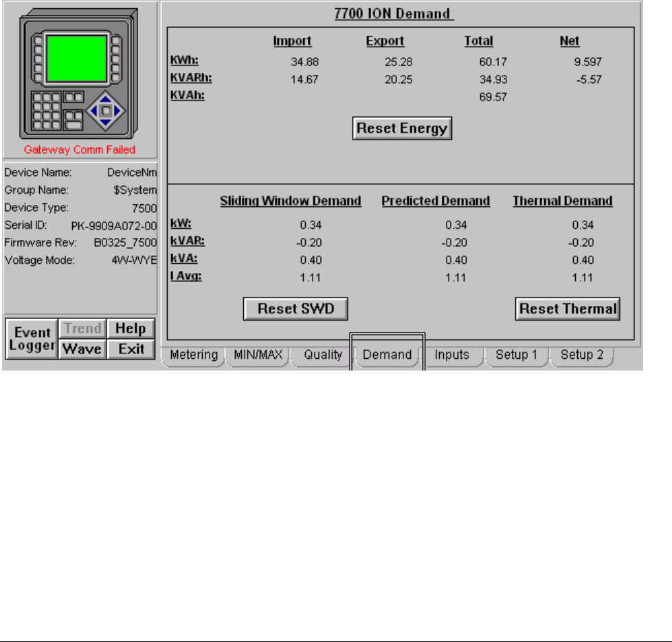This screenshot has height=642, width=672.
Task: Click the Device Type value 7500
Action: point(144,208)
